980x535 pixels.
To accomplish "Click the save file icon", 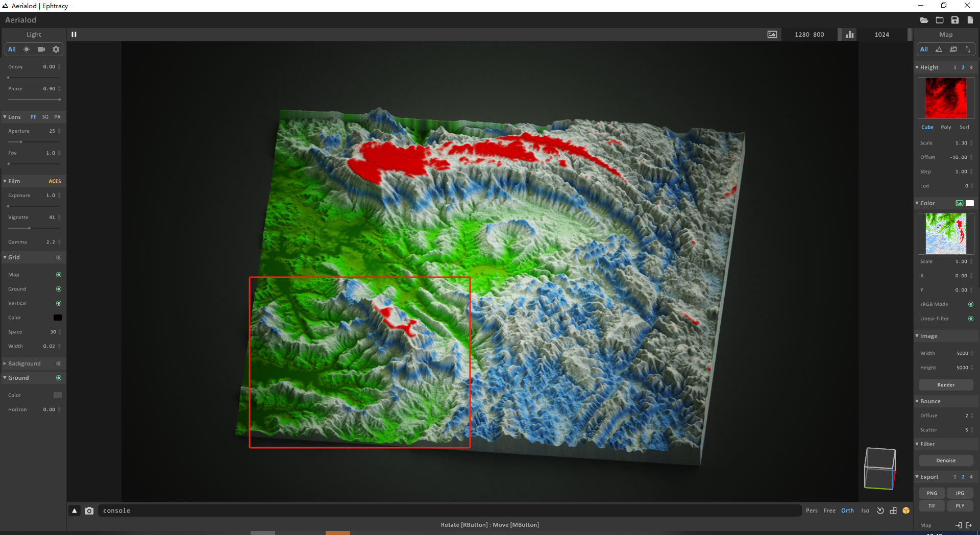I will pos(954,20).
